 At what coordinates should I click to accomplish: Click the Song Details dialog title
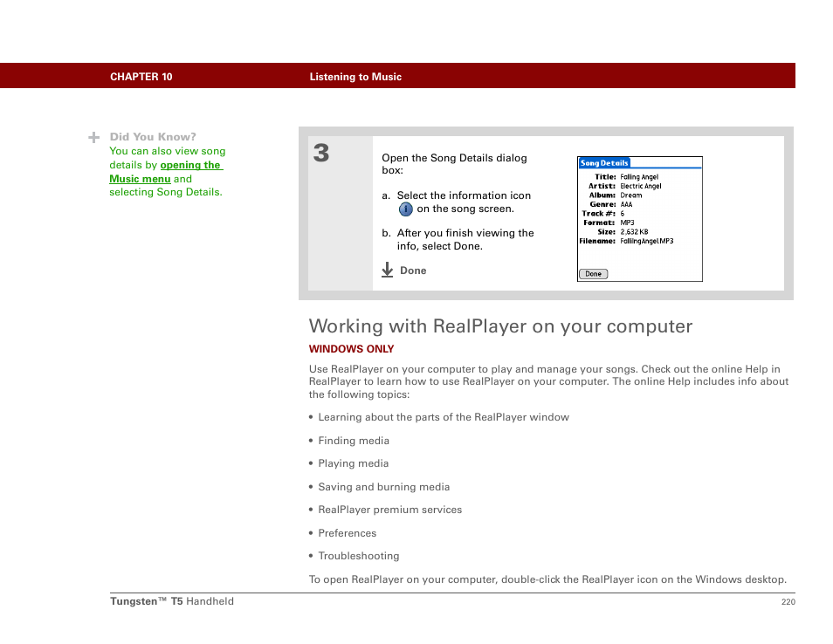click(604, 163)
